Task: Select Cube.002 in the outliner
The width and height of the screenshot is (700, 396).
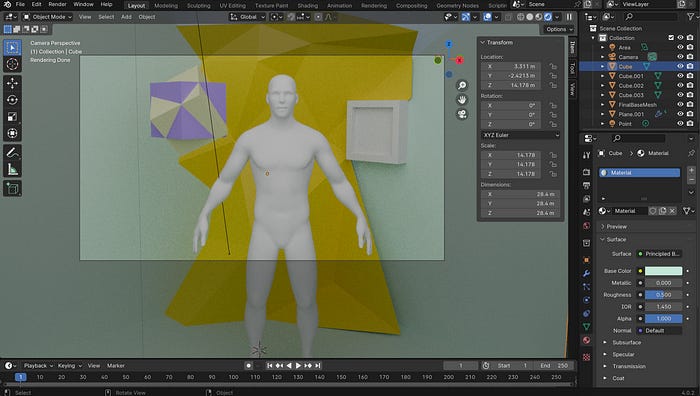Action: pos(630,85)
